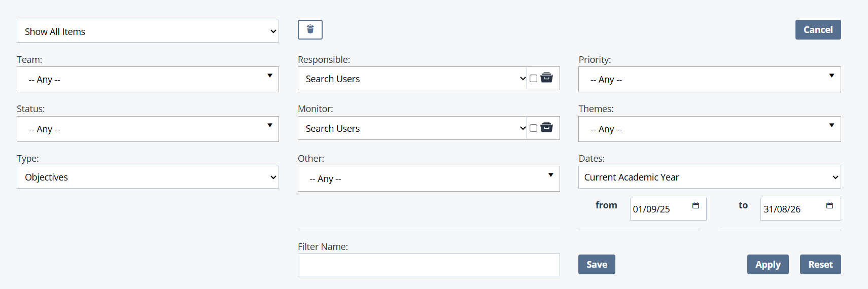The image size is (868, 289).
Task: Open the calendar picker in to date
Action: 829,205
